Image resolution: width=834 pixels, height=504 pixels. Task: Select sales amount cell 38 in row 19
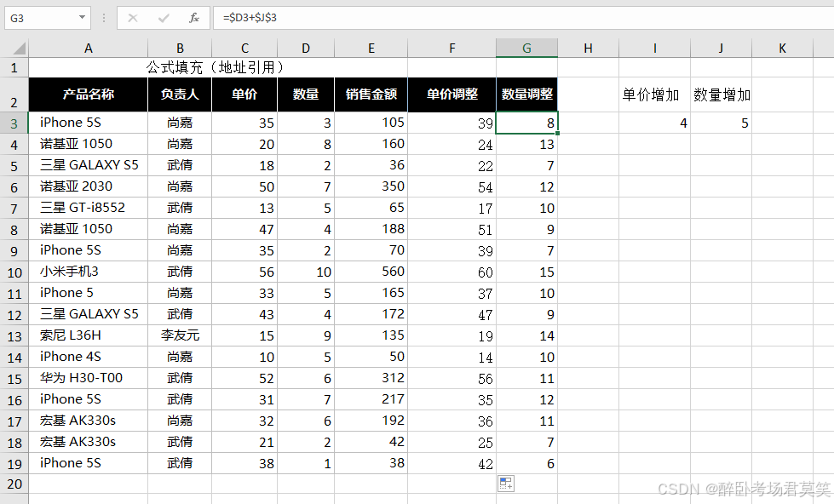371,463
